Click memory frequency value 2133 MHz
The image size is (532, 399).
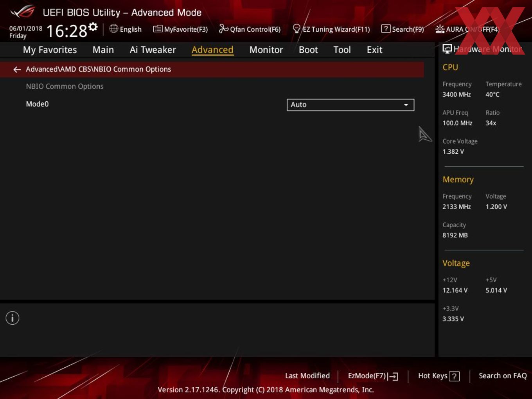coord(457,207)
